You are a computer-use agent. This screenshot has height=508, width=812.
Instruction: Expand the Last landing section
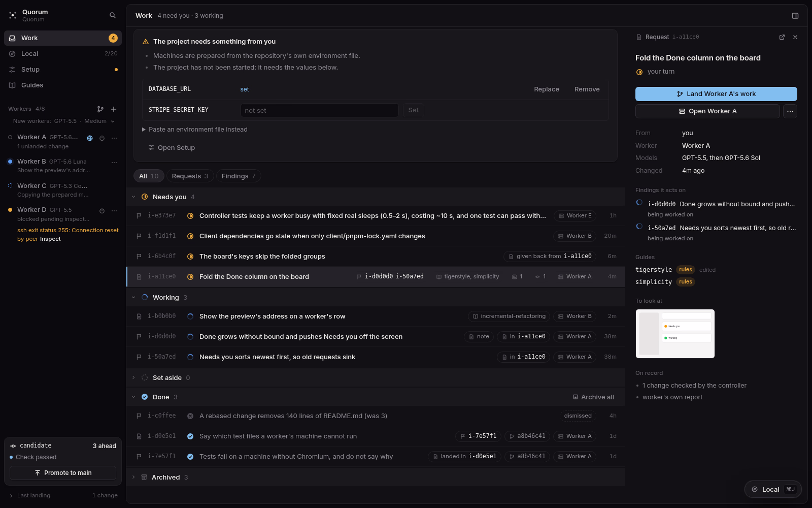[63, 495]
